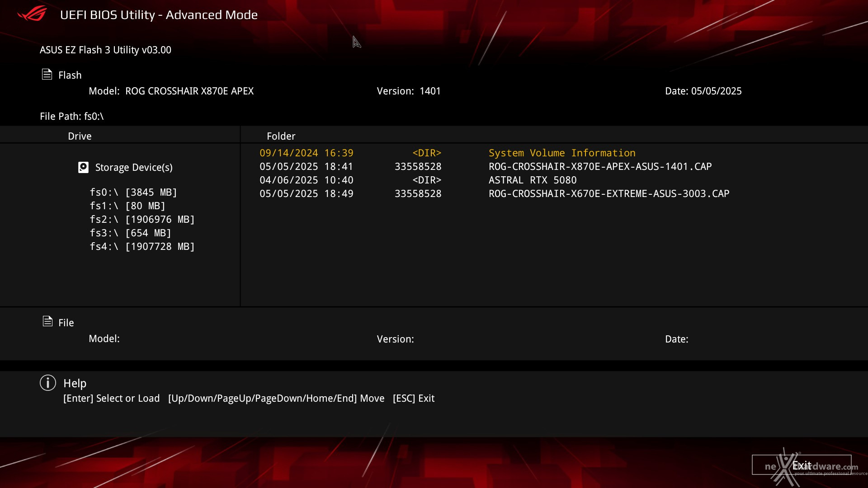Click the File section document icon
This screenshot has width=868, height=488.
pyautogui.click(x=47, y=321)
